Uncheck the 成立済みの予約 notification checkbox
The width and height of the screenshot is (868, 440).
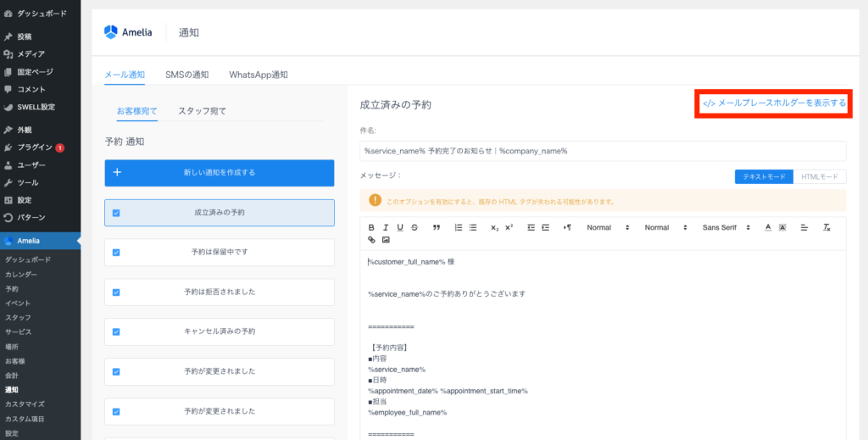tap(116, 213)
